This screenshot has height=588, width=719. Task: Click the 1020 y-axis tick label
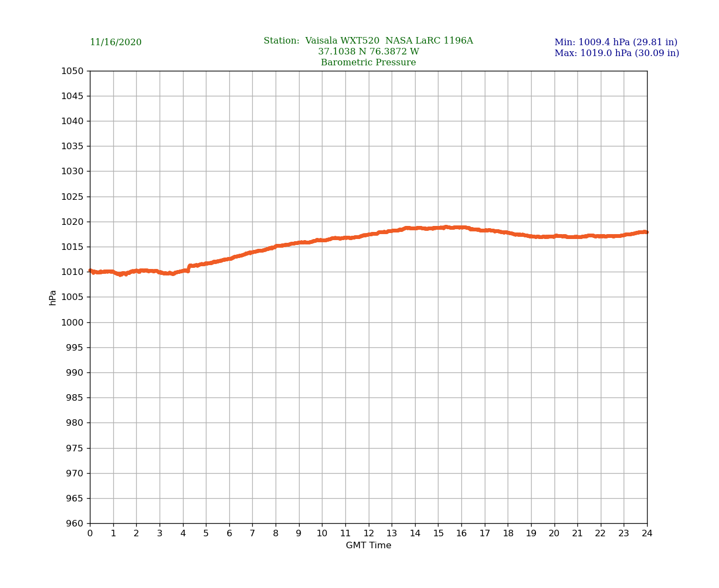click(72, 222)
